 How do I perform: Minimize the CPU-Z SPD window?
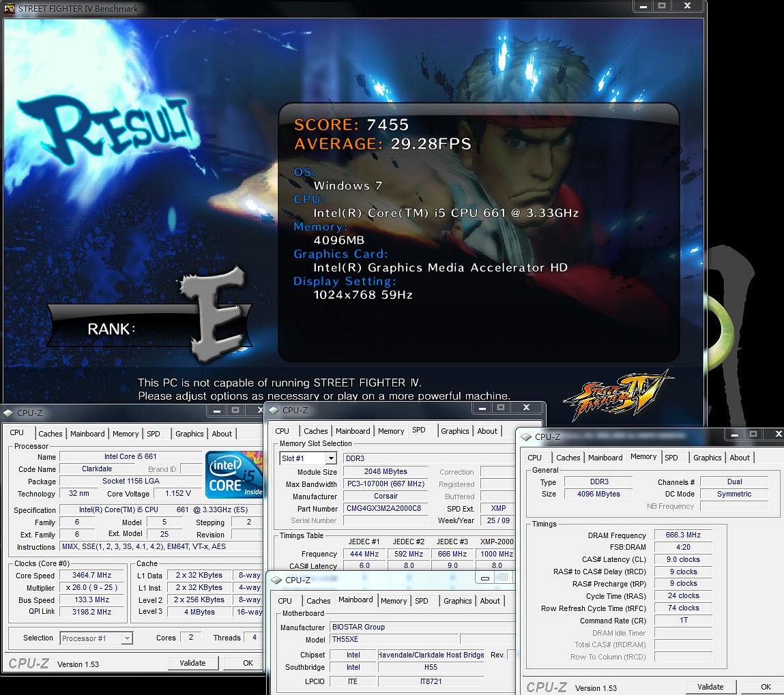pyautogui.click(x=482, y=408)
